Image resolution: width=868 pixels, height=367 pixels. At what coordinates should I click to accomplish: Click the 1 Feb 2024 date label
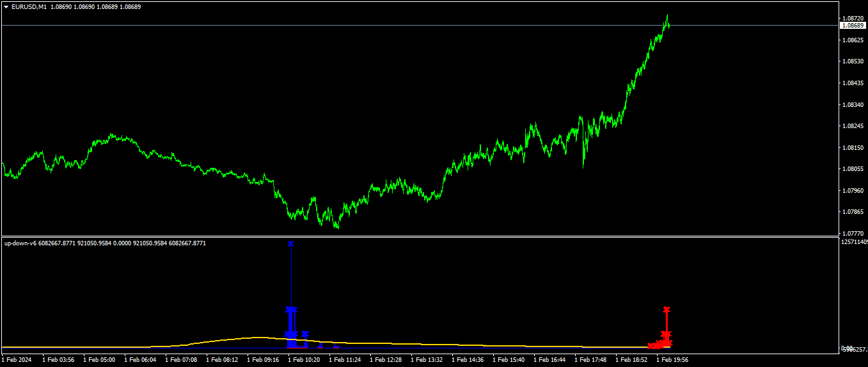pyautogui.click(x=16, y=360)
